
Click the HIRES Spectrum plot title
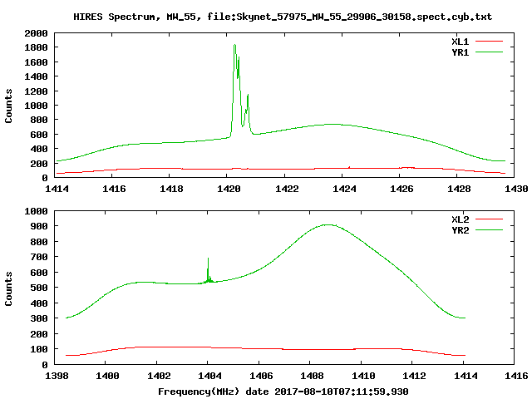coord(283,17)
